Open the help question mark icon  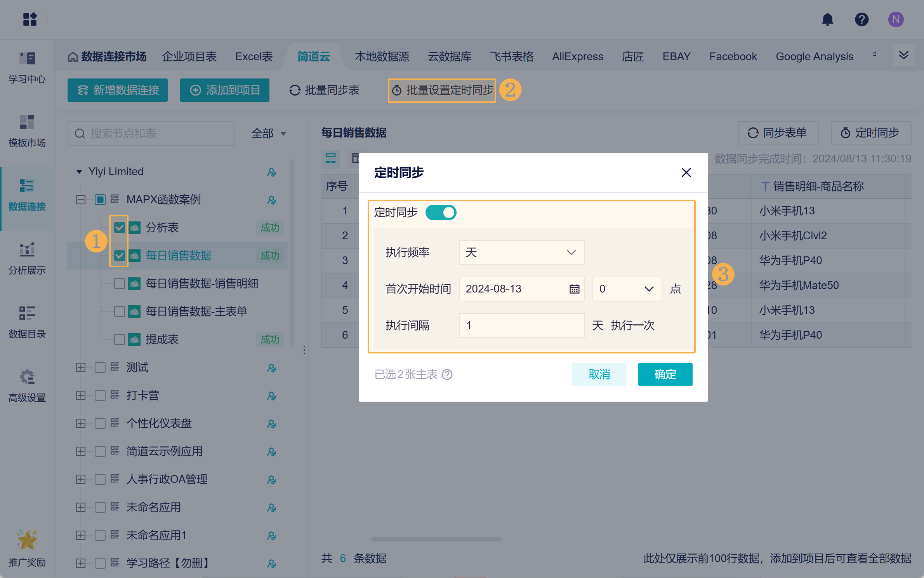861,19
